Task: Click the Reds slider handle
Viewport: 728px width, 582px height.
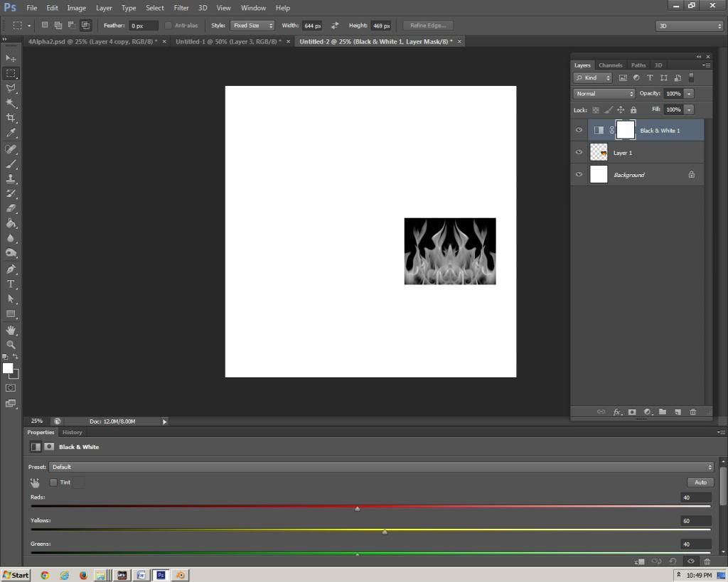Action: click(x=357, y=509)
